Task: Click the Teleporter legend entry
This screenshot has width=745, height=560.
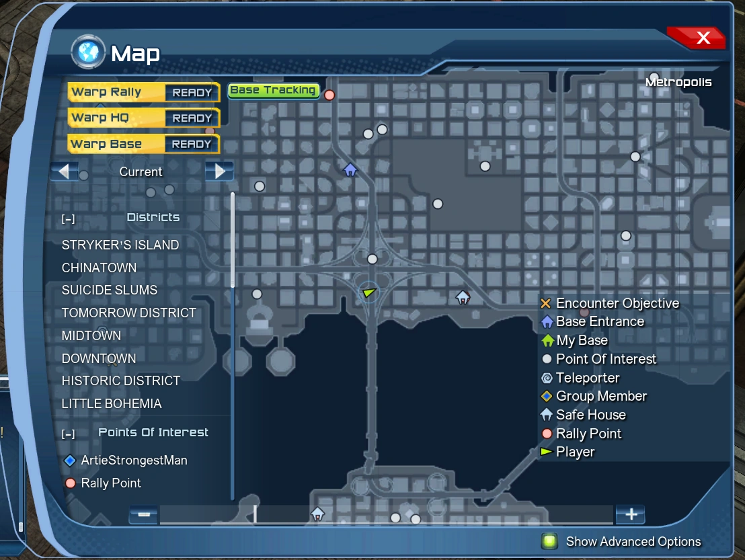Action: (x=580, y=378)
